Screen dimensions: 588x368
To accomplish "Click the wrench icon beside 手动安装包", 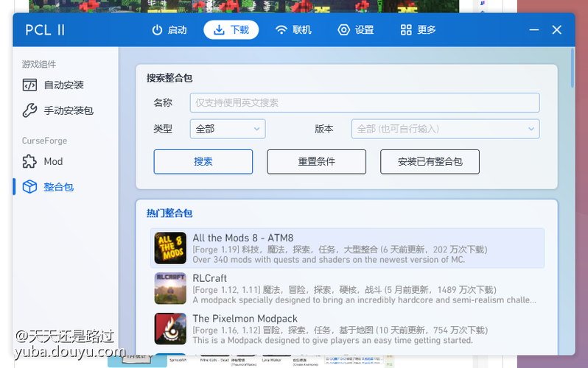I will coord(29,110).
